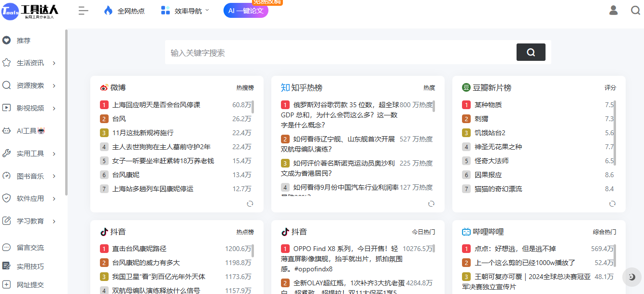Expand the 资源搜索 chevron arrow

coord(54,86)
